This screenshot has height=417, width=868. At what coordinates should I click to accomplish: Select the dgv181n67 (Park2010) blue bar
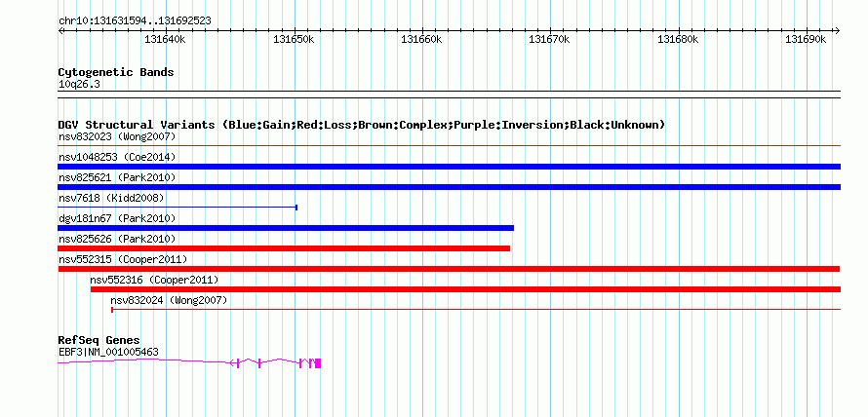(x=286, y=228)
